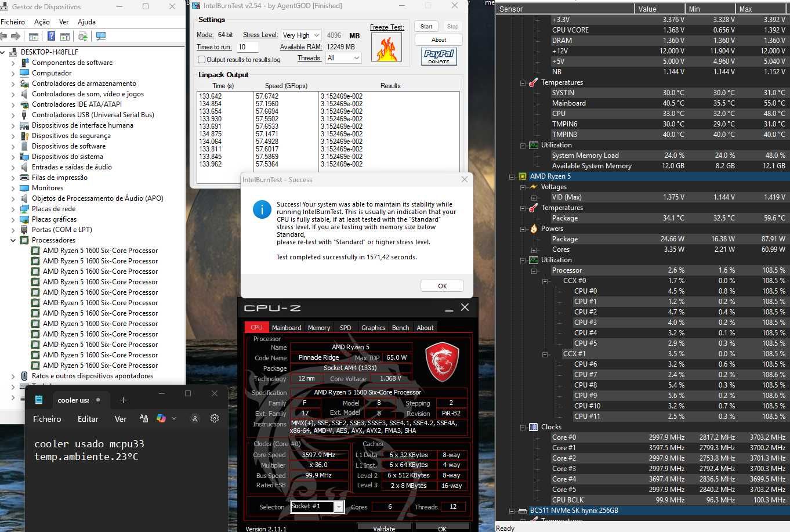Collapse the AMD Ryzen 5 node in HWMonitor
The height and width of the screenshot is (532, 790).
tap(512, 176)
